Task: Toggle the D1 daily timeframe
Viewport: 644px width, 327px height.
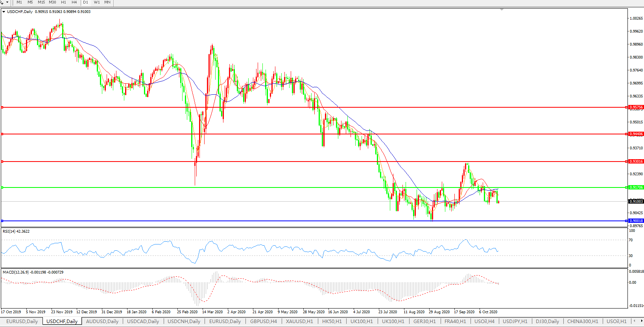Action: click(x=85, y=2)
